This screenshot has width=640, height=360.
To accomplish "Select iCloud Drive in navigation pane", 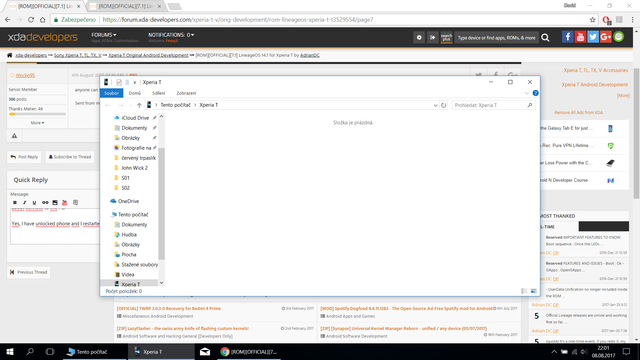I will [135, 118].
